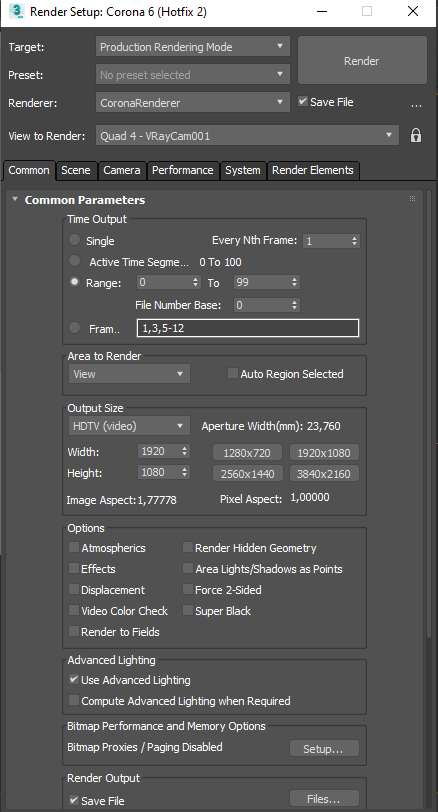Enable the Render to Fields checkbox

[74, 631]
